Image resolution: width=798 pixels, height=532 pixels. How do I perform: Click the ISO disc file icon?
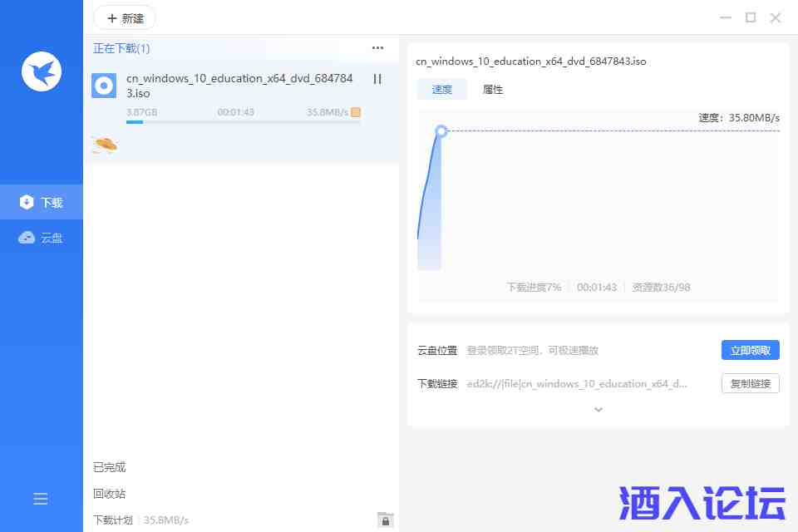[104, 86]
